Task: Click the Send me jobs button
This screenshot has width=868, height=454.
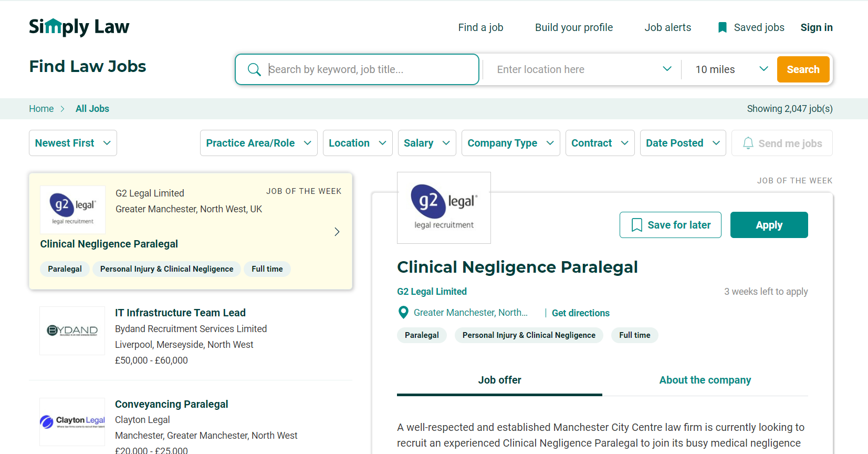Action: click(x=782, y=143)
